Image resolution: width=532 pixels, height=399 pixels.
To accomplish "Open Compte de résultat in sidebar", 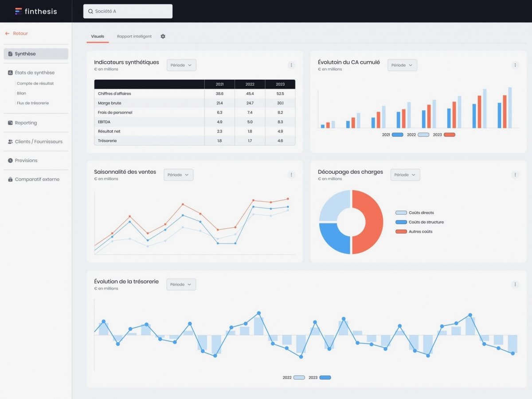I will point(35,83).
